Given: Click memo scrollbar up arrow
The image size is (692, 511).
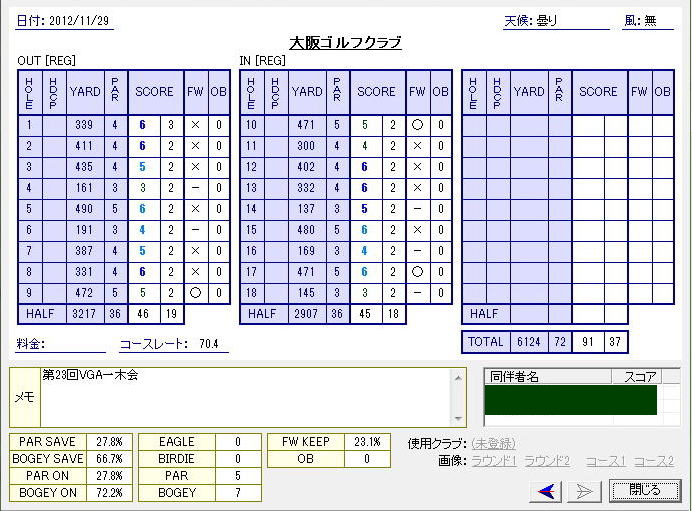Looking at the screenshot, I should tap(458, 378).
